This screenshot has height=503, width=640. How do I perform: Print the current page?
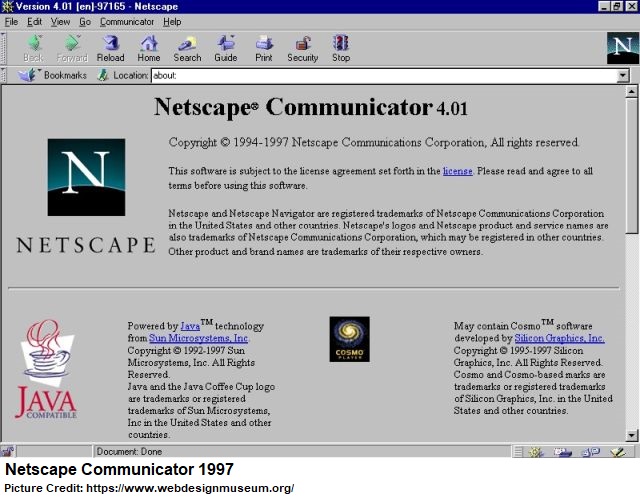[x=263, y=48]
